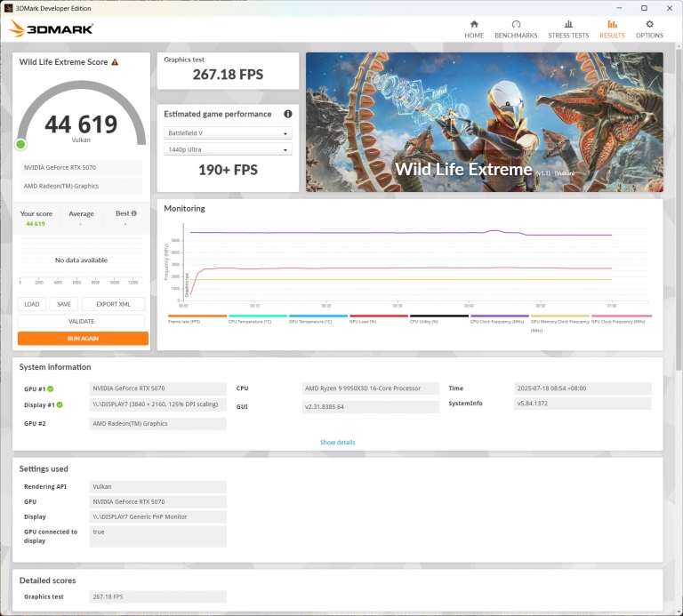Open the Benchmarks gauge icon

[516, 24]
